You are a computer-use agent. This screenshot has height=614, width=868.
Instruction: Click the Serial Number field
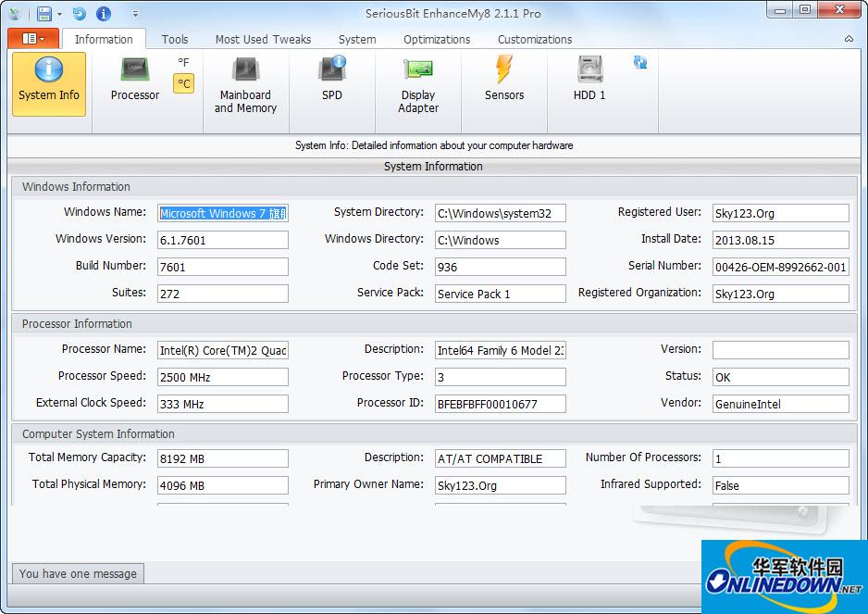[780, 267]
